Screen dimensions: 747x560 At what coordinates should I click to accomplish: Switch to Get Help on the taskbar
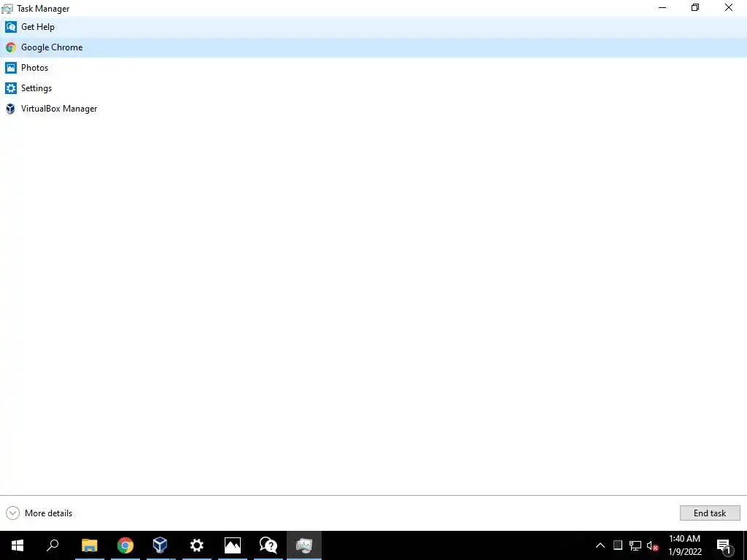click(x=268, y=545)
